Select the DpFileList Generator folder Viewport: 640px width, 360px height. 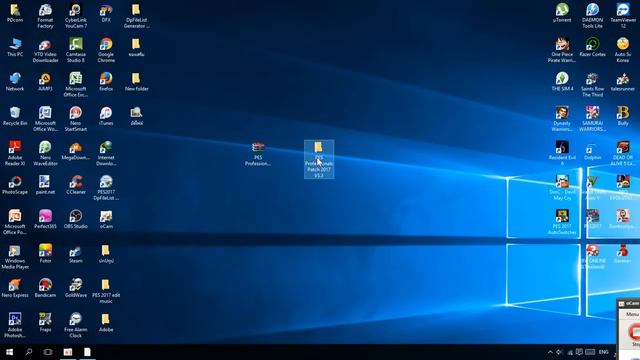136,16
